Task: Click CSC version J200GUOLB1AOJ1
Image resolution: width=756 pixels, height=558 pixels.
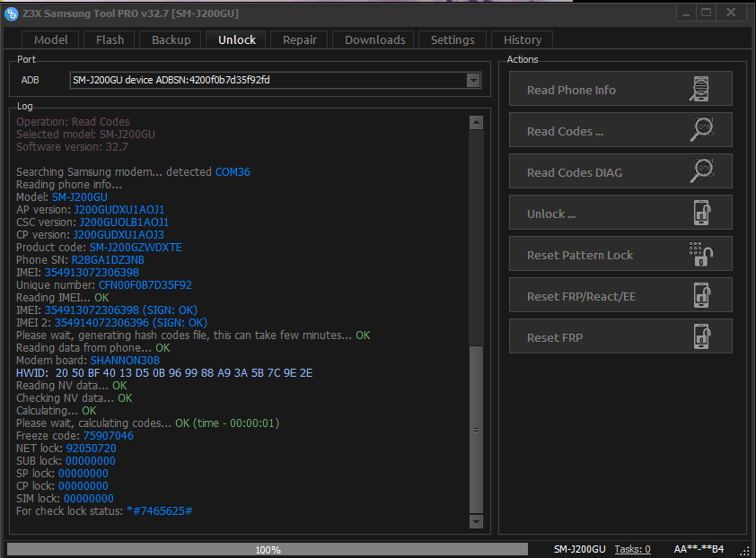Action: [124, 222]
